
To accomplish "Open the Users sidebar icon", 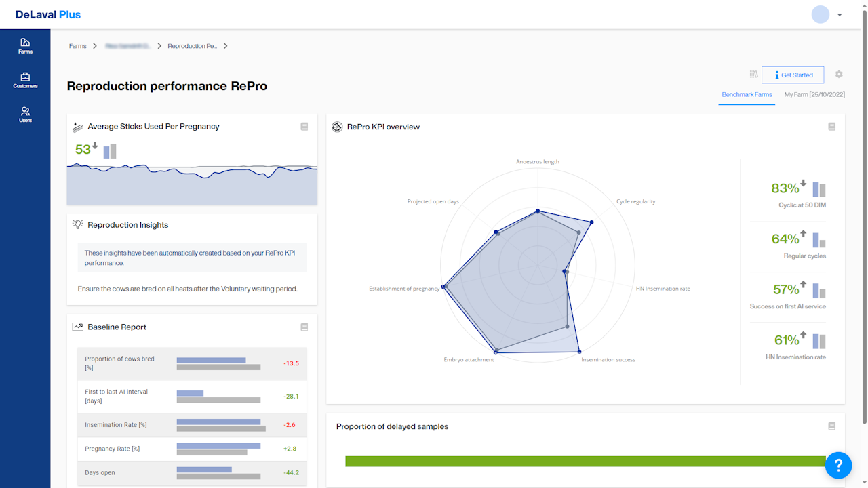I will (25, 114).
